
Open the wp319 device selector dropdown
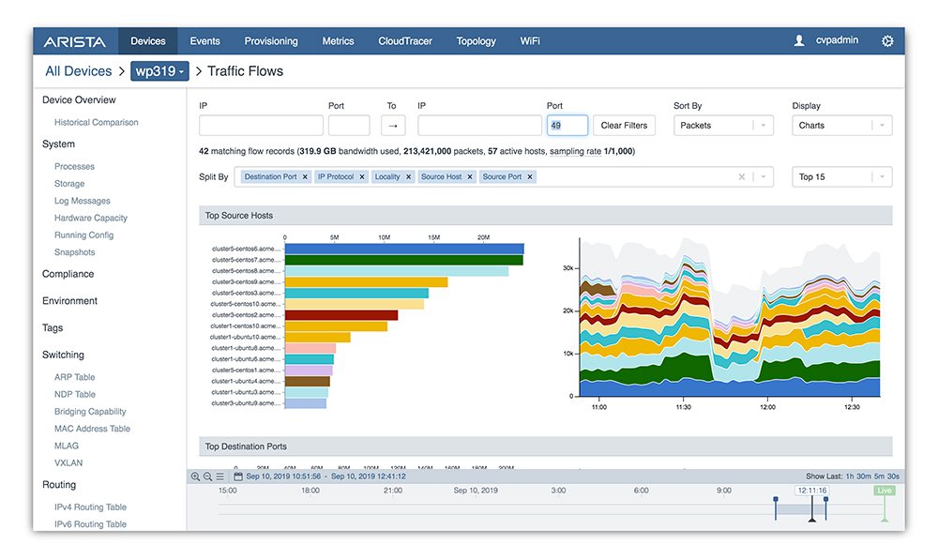pos(159,70)
